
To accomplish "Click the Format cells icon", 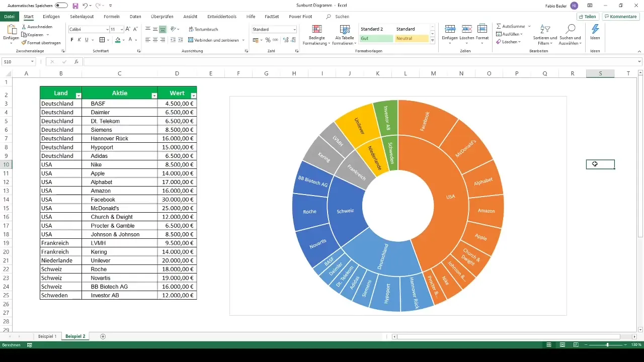I will pos(482,29).
